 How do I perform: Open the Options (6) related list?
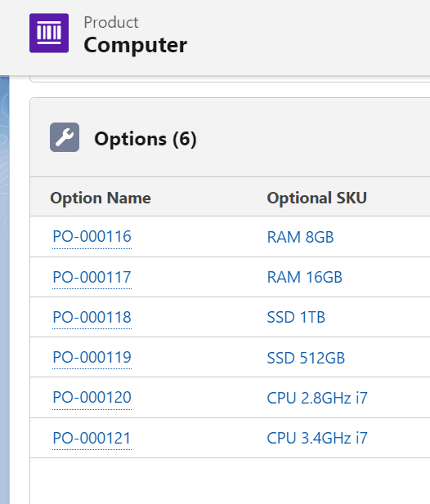tap(145, 139)
